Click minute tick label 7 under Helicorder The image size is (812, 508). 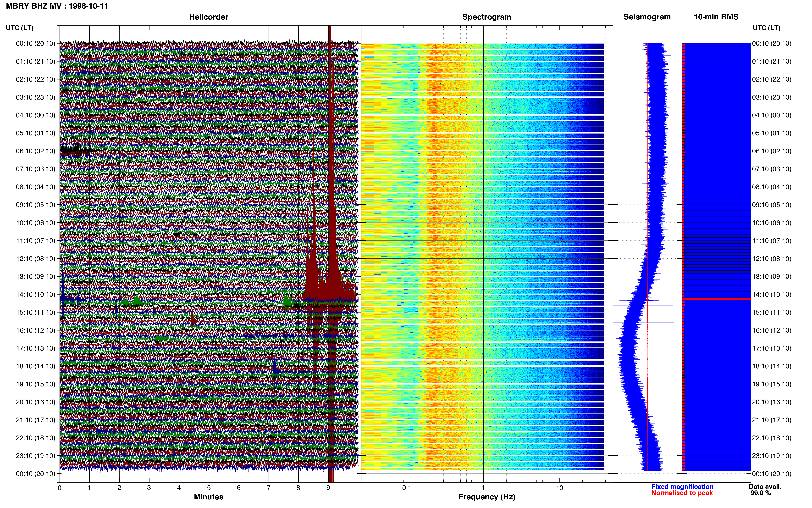[269, 488]
